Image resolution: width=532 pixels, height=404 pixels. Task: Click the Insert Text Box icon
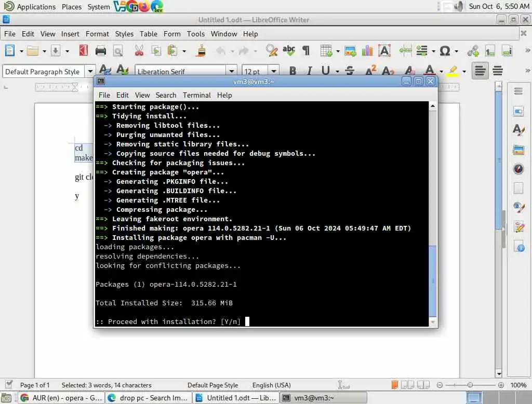coord(384,51)
